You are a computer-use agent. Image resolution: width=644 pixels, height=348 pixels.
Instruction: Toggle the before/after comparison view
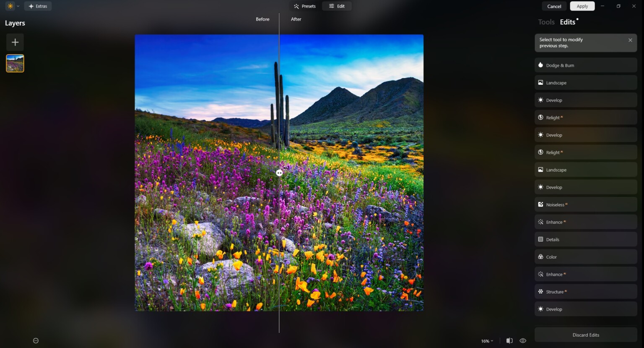(x=509, y=340)
